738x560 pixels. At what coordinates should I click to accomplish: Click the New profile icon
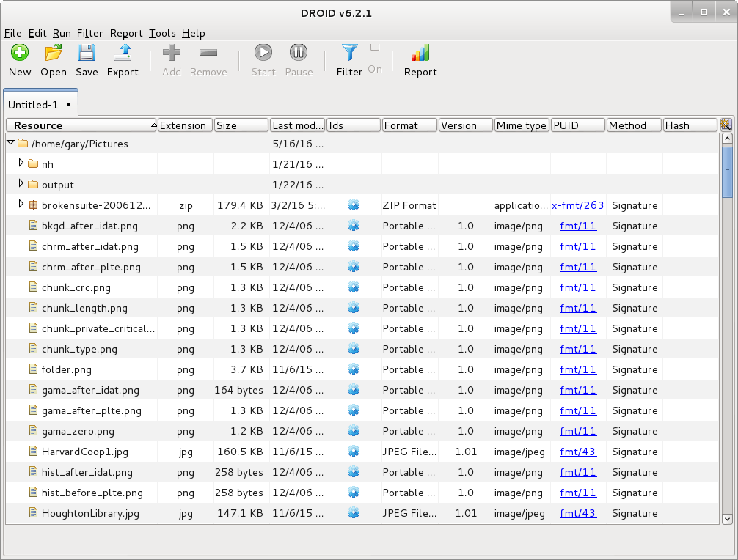coord(20,54)
